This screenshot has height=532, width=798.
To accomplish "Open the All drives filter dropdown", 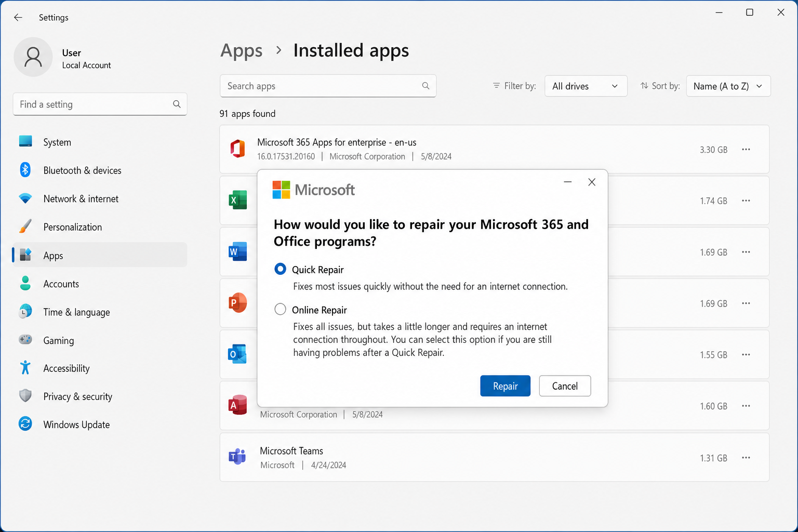I will [586, 86].
